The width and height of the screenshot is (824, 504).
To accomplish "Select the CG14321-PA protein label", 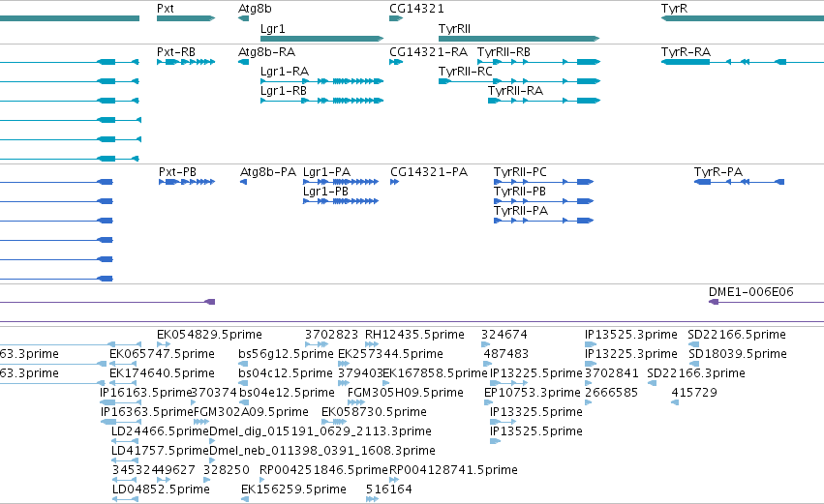I will [x=429, y=172].
